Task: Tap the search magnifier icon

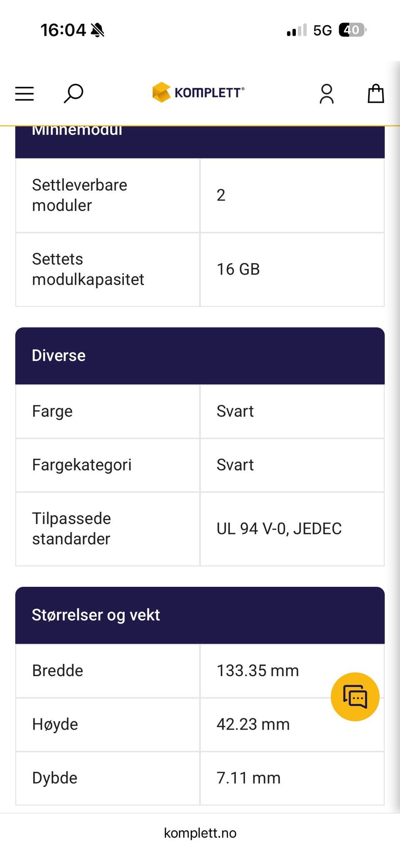Action: coord(73,93)
